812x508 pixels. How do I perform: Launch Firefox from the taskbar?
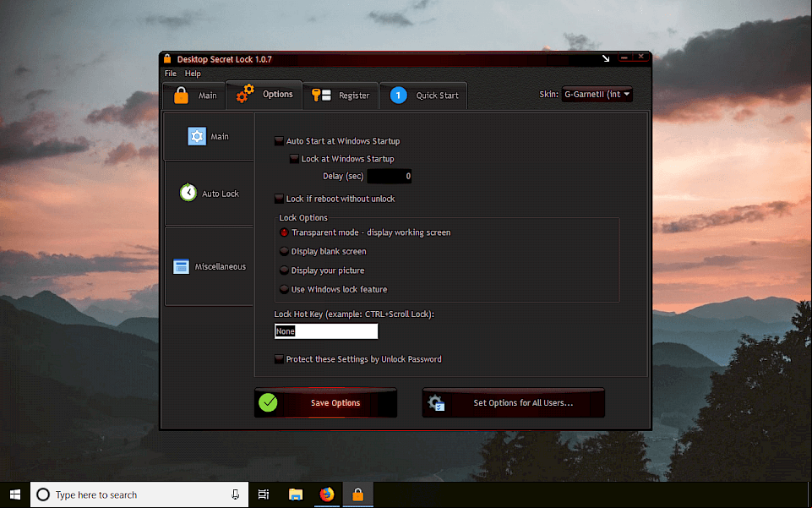pos(327,494)
